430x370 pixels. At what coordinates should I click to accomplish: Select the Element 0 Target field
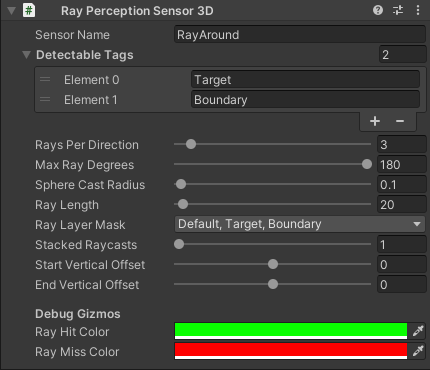305,80
